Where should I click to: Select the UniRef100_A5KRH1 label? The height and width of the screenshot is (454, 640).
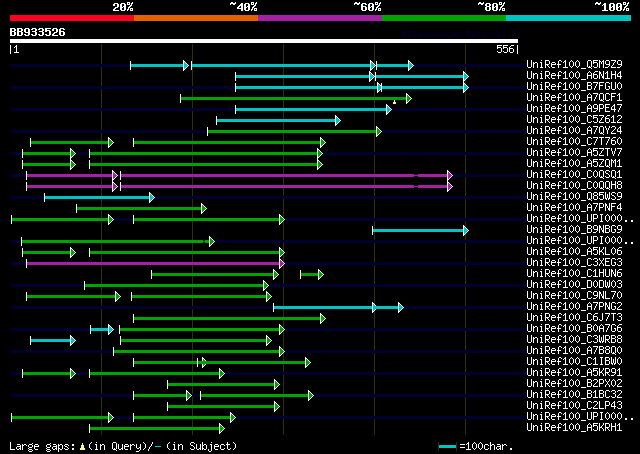pos(574,428)
